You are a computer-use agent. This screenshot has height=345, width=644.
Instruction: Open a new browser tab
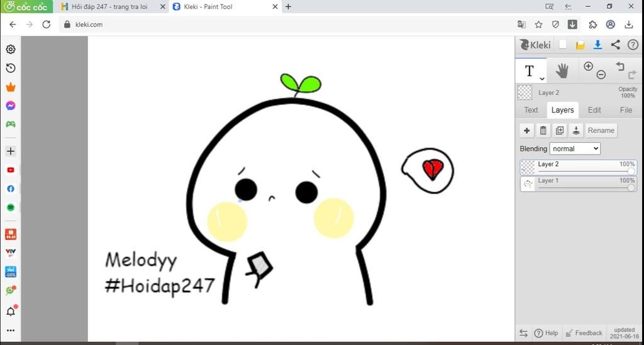288,6
